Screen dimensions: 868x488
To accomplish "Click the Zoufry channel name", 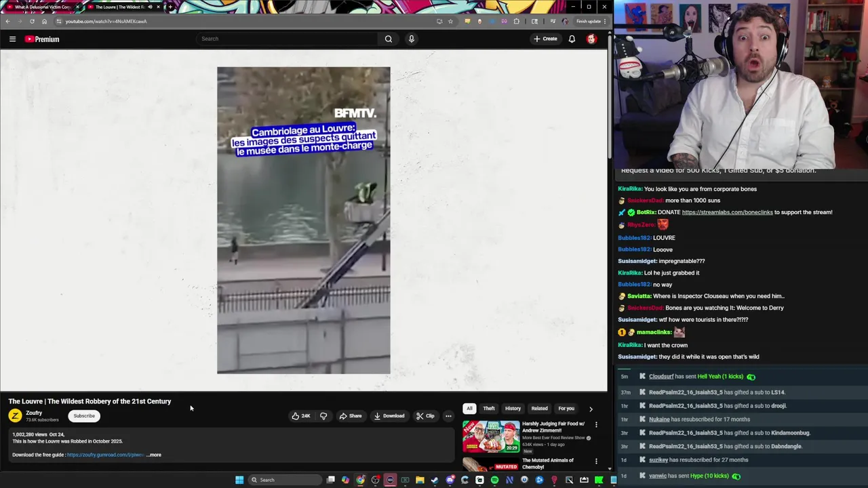I will point(34,413).
